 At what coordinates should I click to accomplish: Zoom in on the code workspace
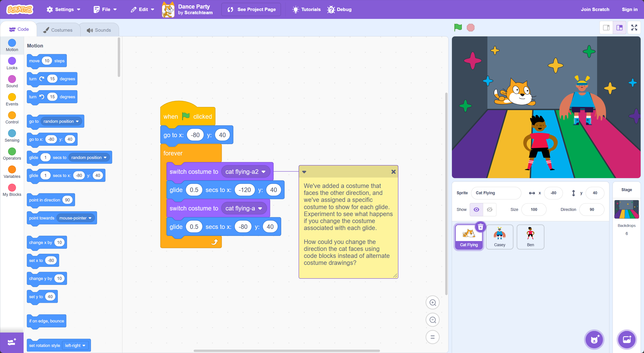[x=432, y=302]
